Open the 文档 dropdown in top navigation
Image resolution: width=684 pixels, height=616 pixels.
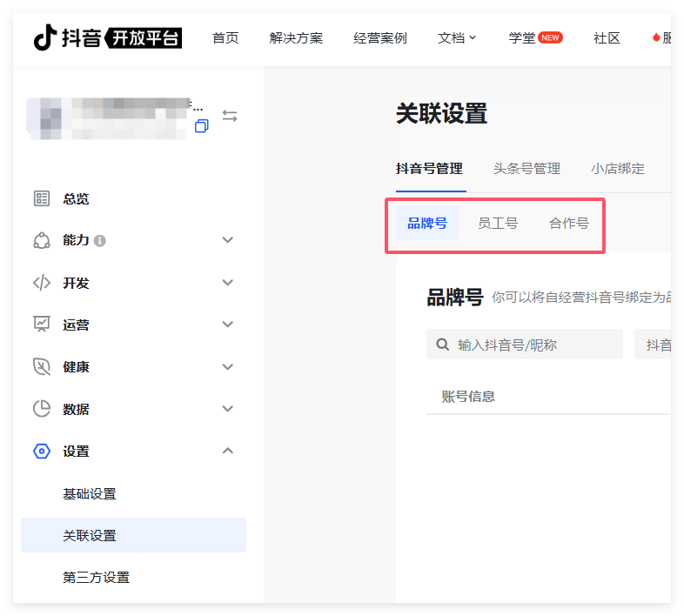[457, 38]
